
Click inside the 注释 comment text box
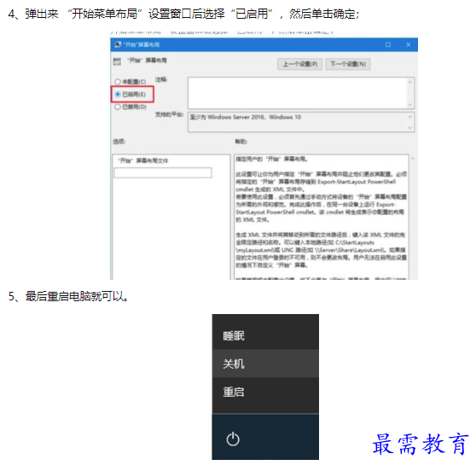tap(298, 93)
